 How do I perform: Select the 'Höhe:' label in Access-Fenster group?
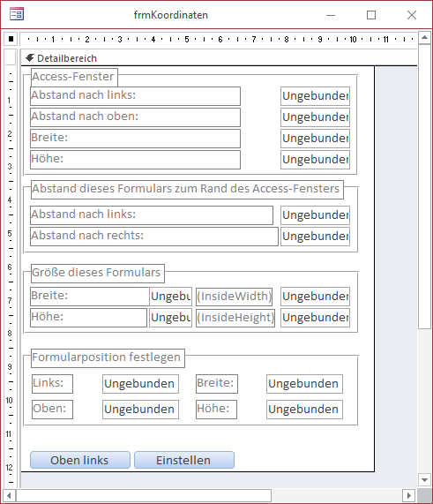click(x=135, y=160)
